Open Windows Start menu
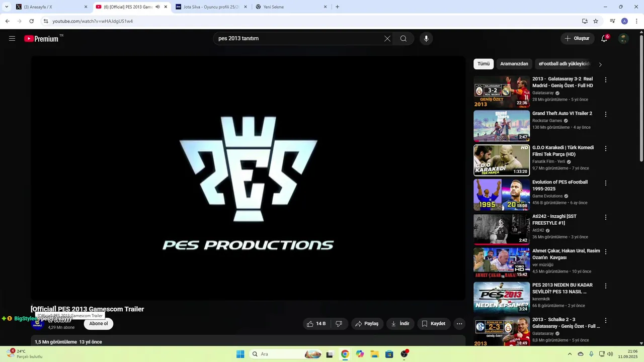Screen dimensions: 644x362 tap(240, 354)
